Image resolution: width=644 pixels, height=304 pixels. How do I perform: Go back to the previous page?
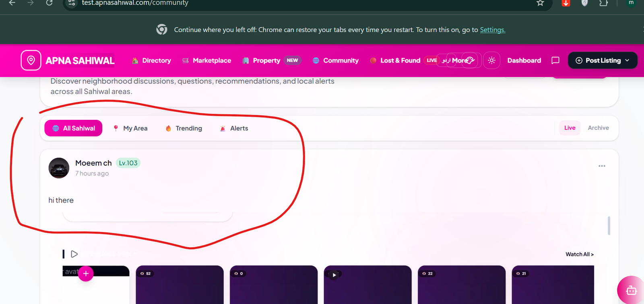(x=12, y=3)
